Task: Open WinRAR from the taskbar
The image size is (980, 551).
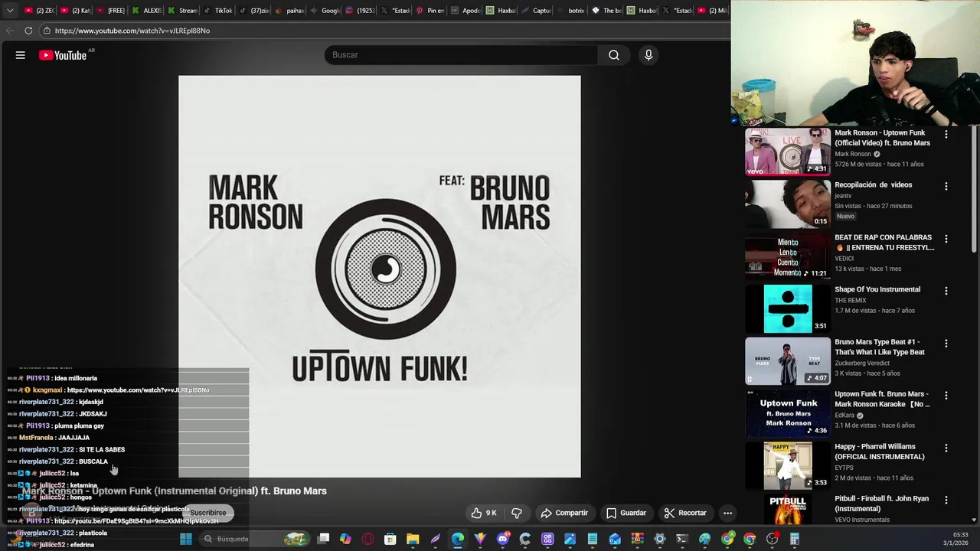Action: 637,539
